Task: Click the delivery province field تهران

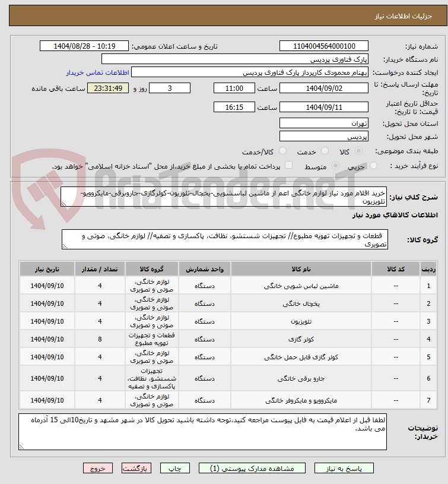Action: (x=324, y=123)
